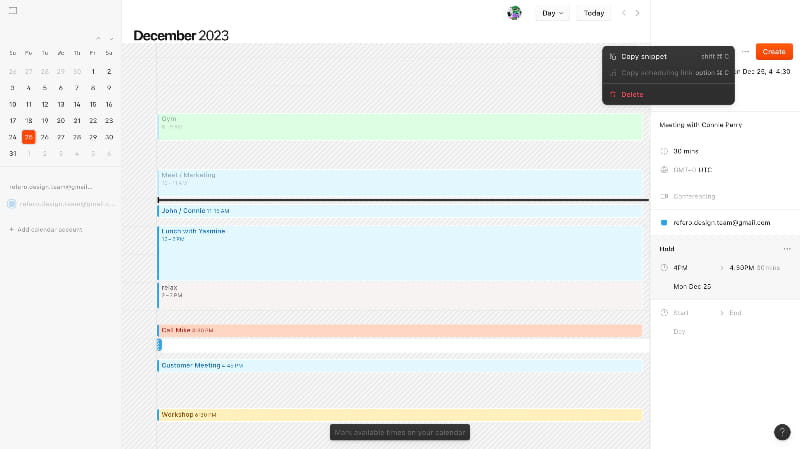Image resolution: width=800 pixels, height=449 pixels.
Task: Open the Workshop event
Action: pyautogui.click(x=399, y=415)
